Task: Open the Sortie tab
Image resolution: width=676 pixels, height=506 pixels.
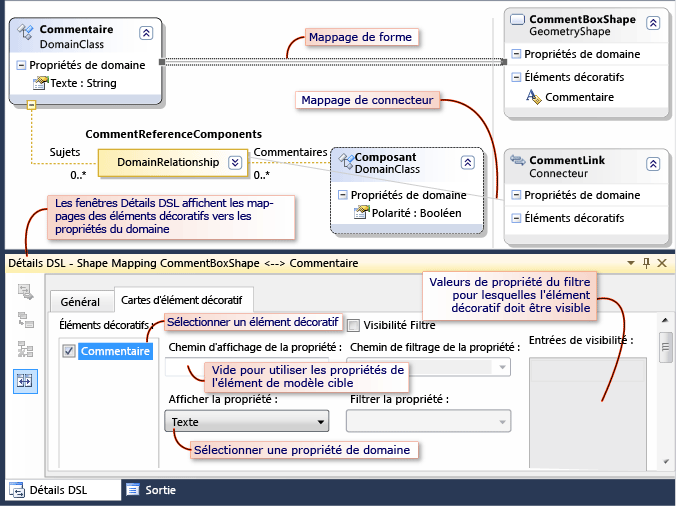Action: (151, 490)
